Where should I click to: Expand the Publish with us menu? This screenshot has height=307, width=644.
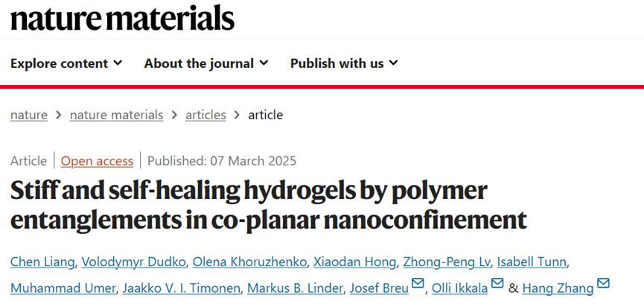click(344, 63)
